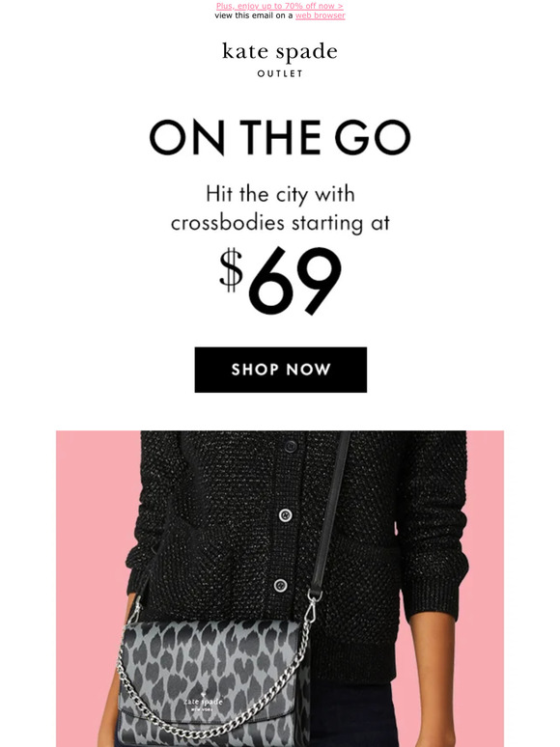
Task: Open the 'web browser' link
Action: 320,15
